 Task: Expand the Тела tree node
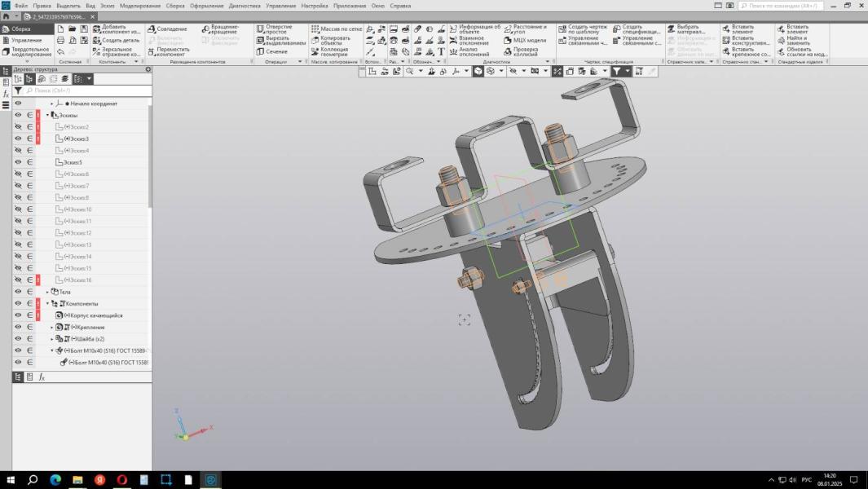[x=47, y=291]
